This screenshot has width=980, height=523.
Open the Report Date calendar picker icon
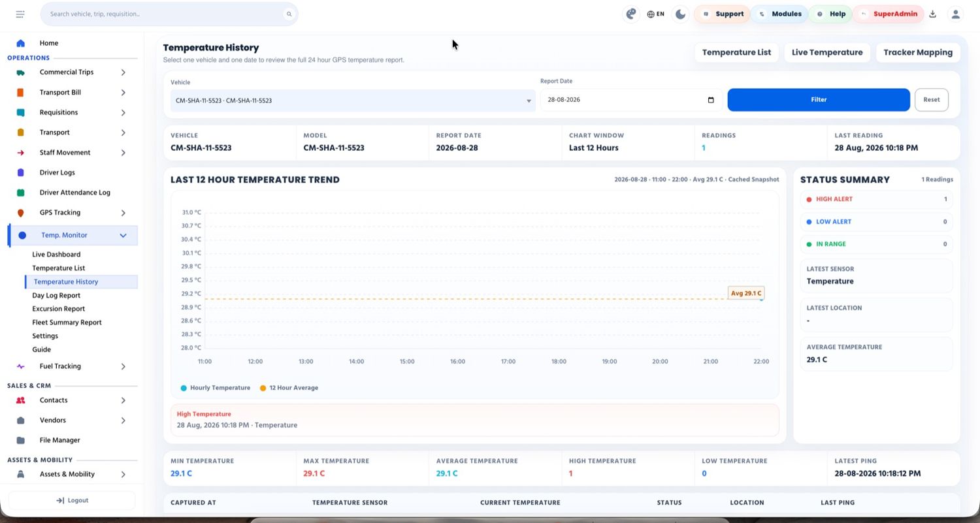point(711,100)
